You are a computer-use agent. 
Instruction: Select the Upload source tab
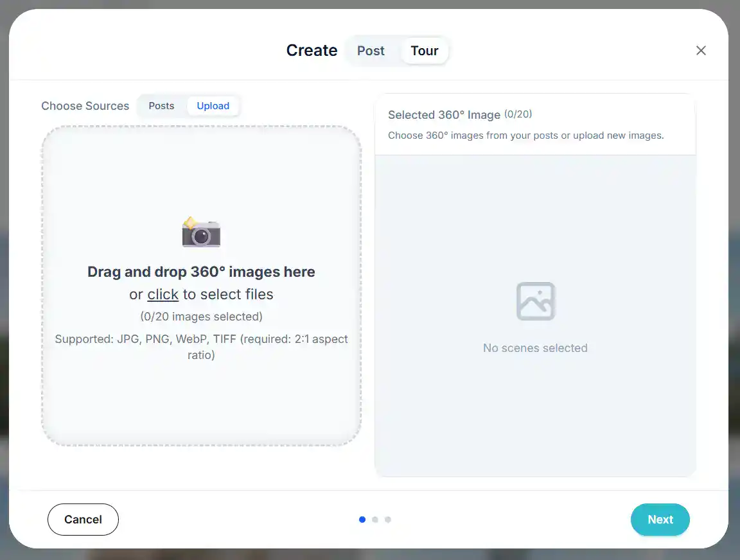[213, 106]
